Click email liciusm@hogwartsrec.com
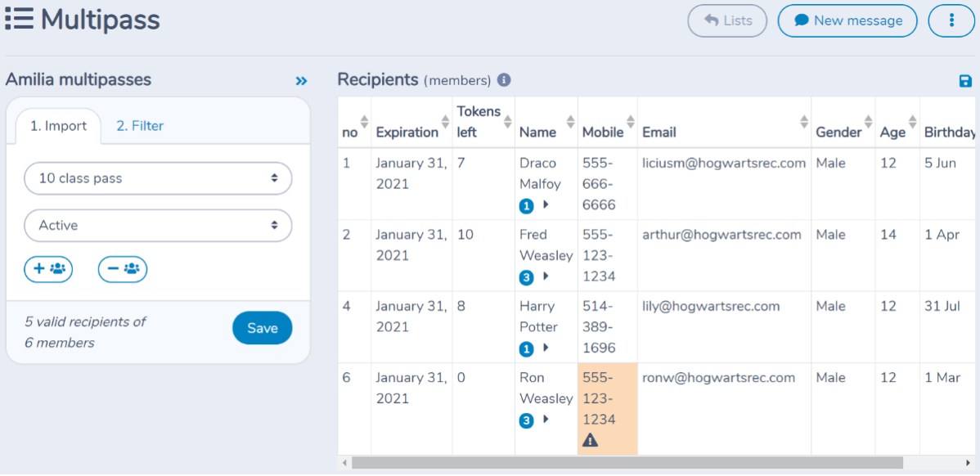The width and height of the screenshot is (980, 476). click(724, 164)
